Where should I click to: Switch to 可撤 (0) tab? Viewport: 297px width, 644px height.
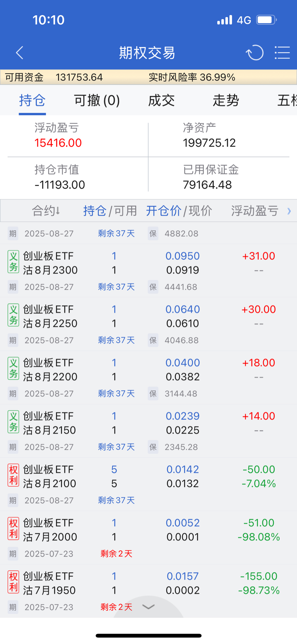pyautogui.click(x=97, y=101)
